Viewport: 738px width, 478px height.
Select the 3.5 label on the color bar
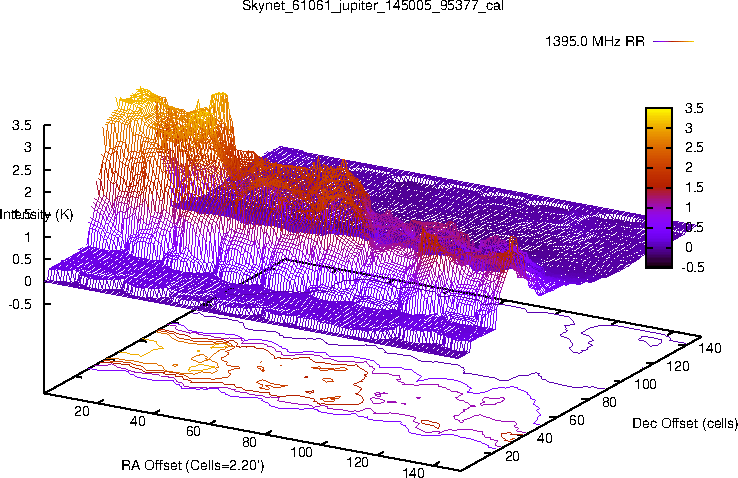tap(694, 108)
